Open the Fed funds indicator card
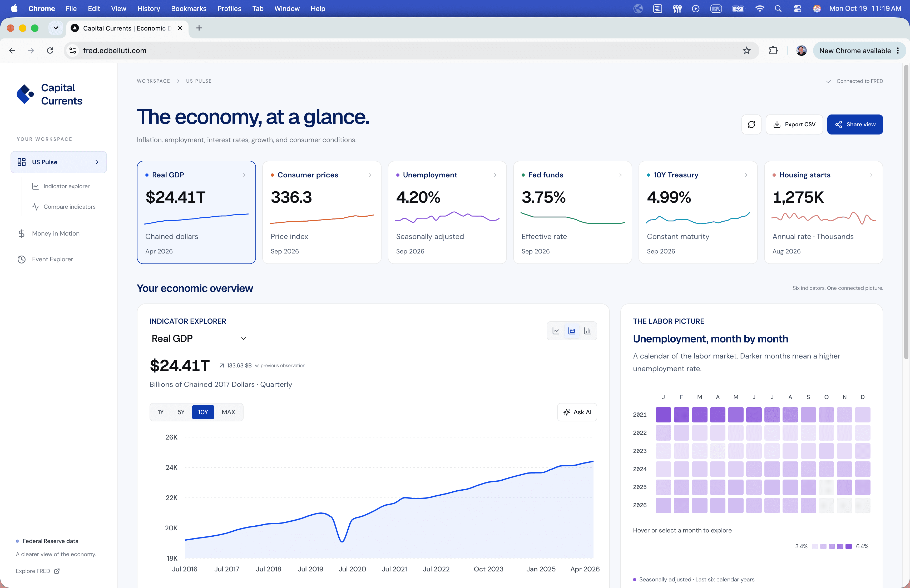The height and width of the screenshot is (588, 910). point(572,212)
